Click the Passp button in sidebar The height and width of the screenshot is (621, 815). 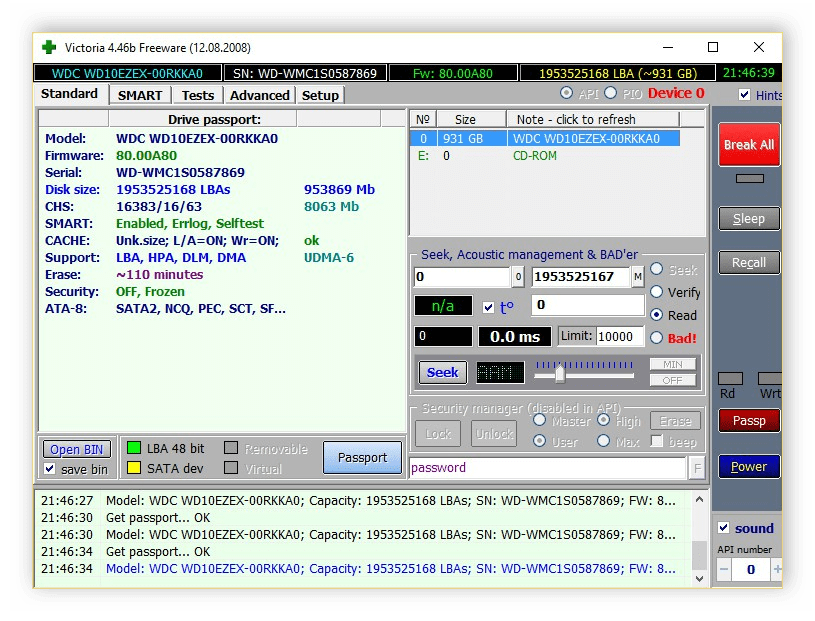coord(748,421)
